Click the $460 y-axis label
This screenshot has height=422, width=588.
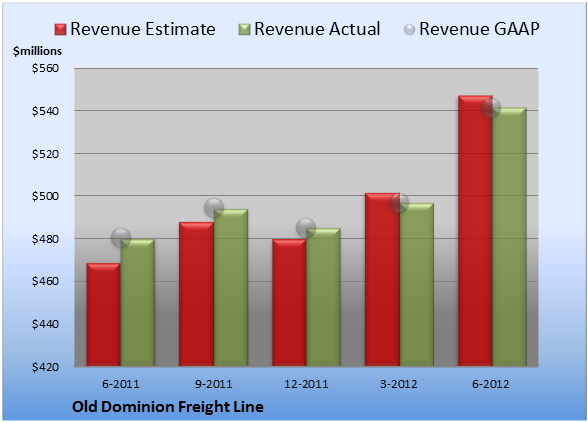(x=45, y=281)
